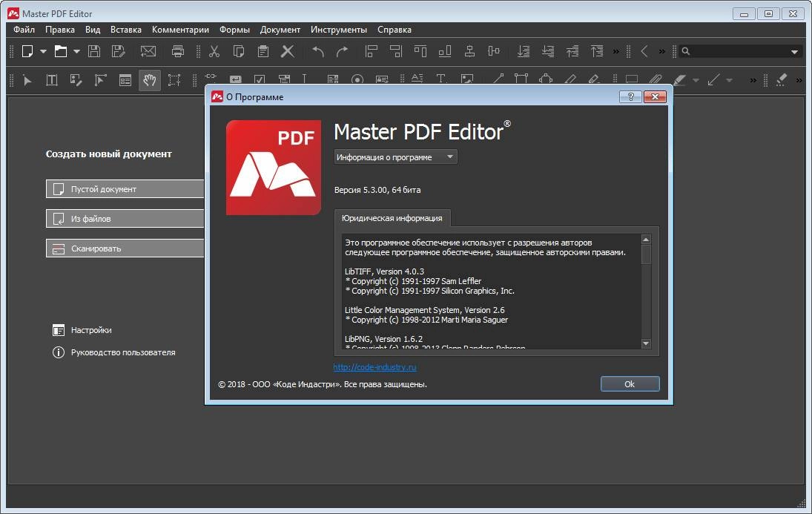Select the Hand pan tool
This screenshot has height=514, width=812.
tap(150, 80)
